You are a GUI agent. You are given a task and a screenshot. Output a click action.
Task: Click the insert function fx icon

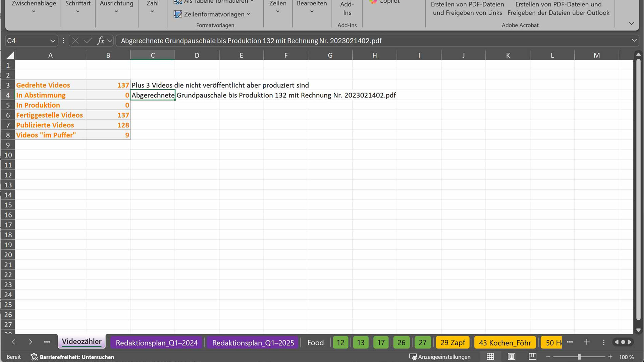click(100, 41)
